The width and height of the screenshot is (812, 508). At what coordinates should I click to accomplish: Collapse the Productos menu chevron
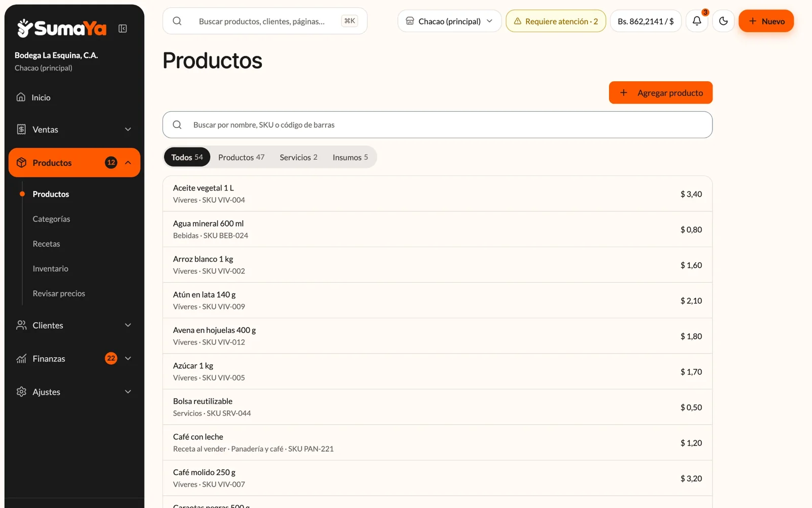[128, 163]
